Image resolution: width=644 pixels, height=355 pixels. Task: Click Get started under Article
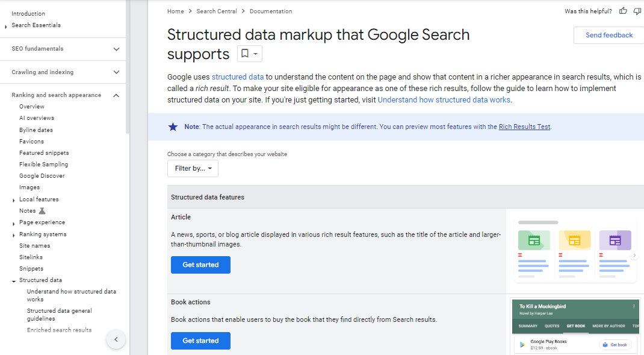click(200, 265)
